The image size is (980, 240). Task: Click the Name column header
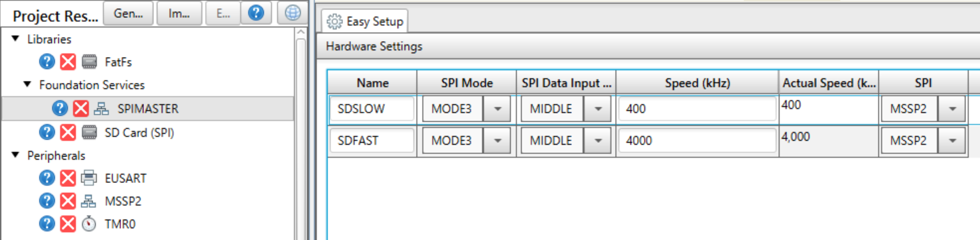(x=372, y=83)
